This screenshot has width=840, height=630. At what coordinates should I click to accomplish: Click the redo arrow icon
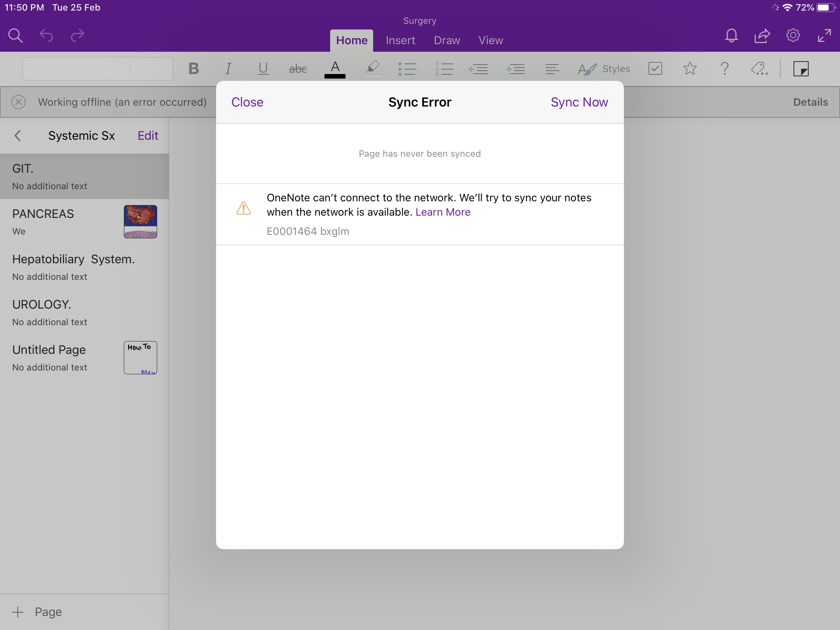[77, 36]
